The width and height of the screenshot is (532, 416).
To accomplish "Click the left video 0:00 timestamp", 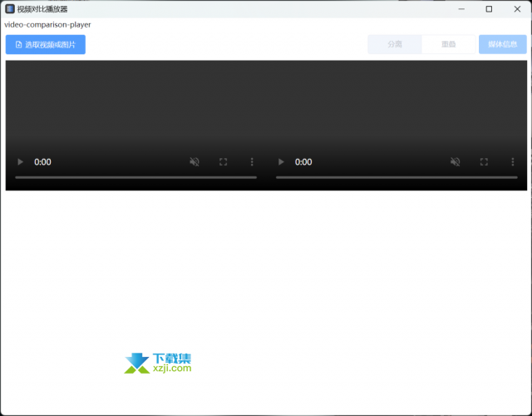I will (42, 162).
